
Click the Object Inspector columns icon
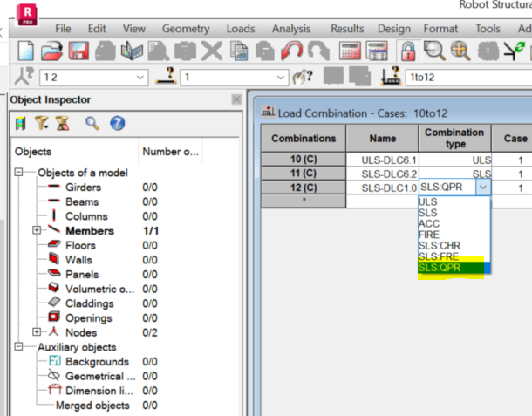coord(21,124)
